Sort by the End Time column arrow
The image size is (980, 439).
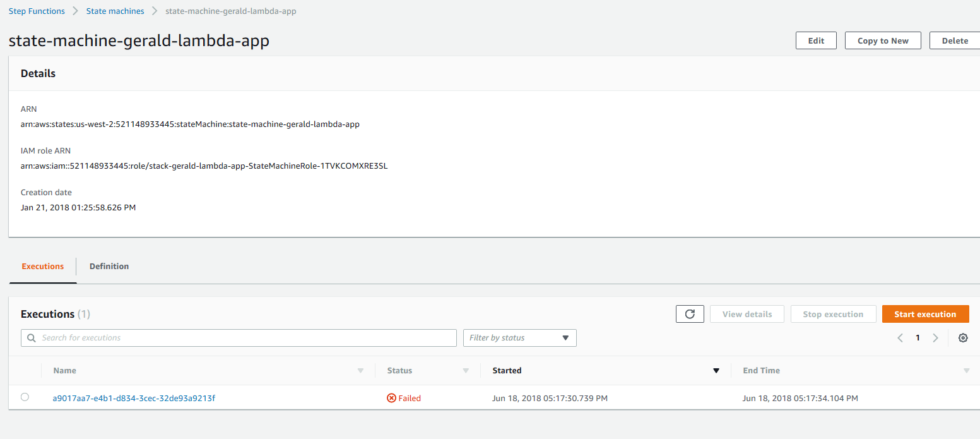pos(967,371)
